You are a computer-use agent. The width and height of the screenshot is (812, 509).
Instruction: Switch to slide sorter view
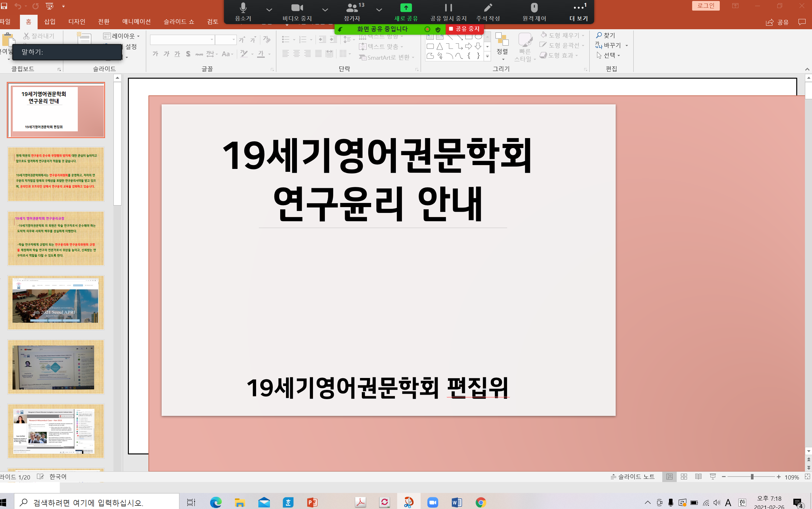click(x=684, y=477)
